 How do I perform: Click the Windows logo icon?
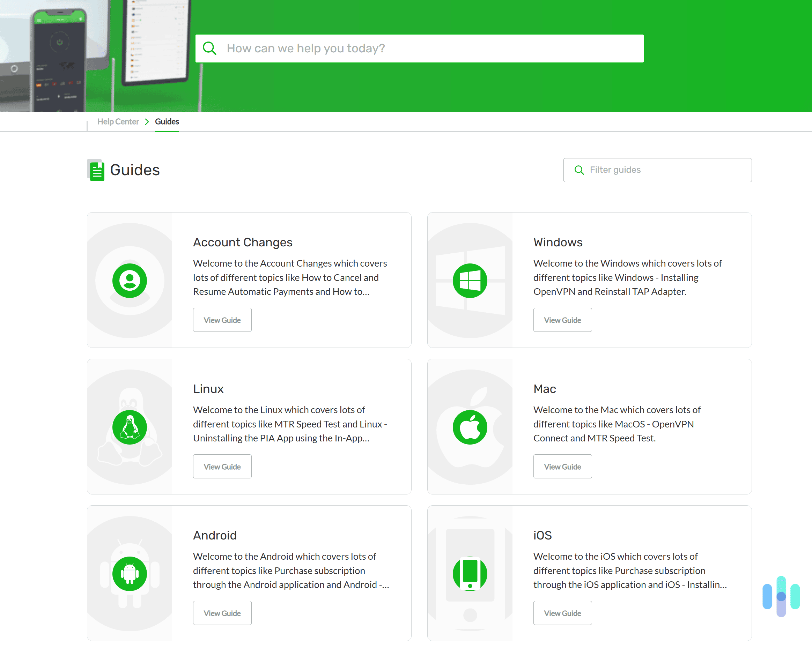(470, 281)
